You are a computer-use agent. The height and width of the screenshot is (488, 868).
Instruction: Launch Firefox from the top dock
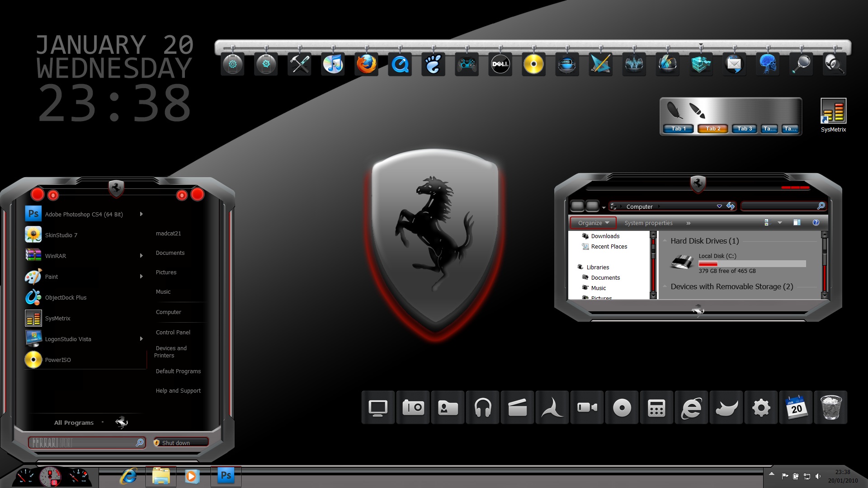click(x=366, y=64)
